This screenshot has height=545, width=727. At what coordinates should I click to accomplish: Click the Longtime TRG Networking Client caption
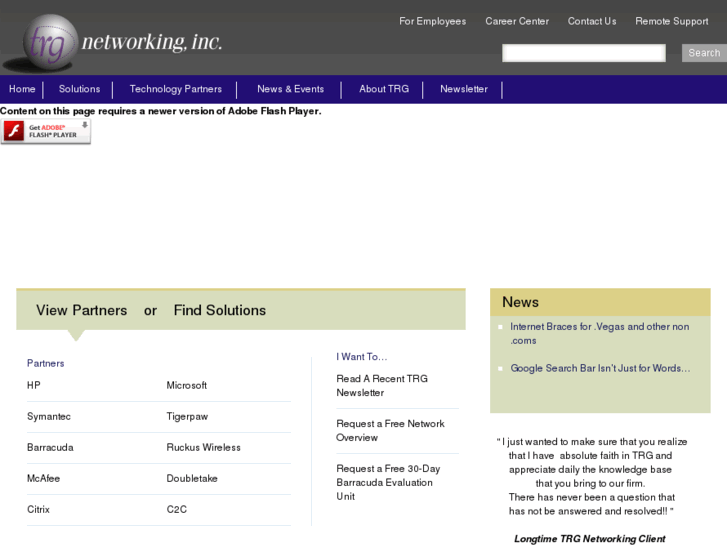tap(590, 539)
